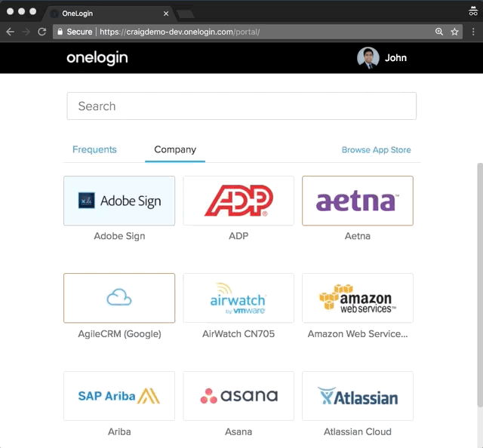Bookmark this page with star icon
This screenshot has width=483, height=448.
click(x=454, y=32)
